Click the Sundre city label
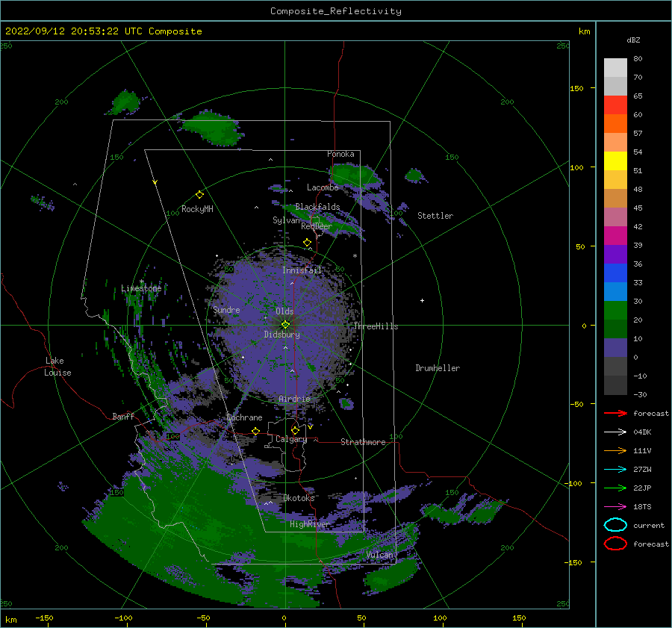672x628 pixels. pos(226,309)
